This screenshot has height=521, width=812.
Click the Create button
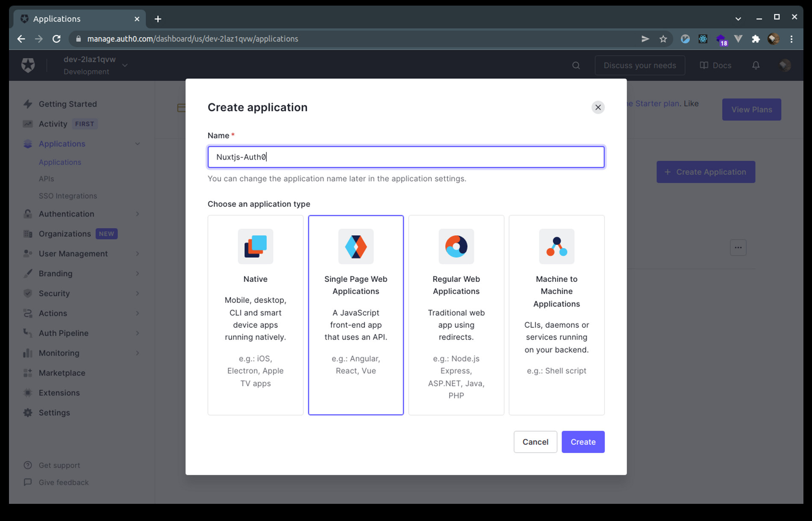pyautogui.click(x=583, y=442)
